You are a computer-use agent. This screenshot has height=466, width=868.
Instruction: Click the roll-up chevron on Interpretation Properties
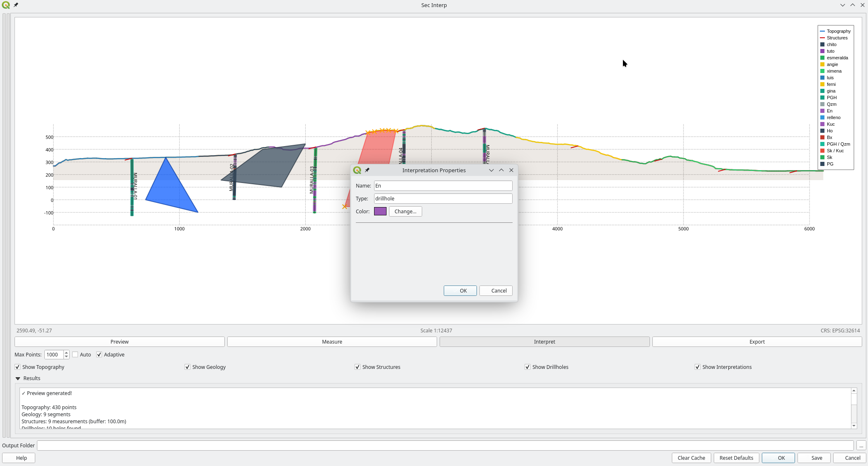tap(501, 170)
